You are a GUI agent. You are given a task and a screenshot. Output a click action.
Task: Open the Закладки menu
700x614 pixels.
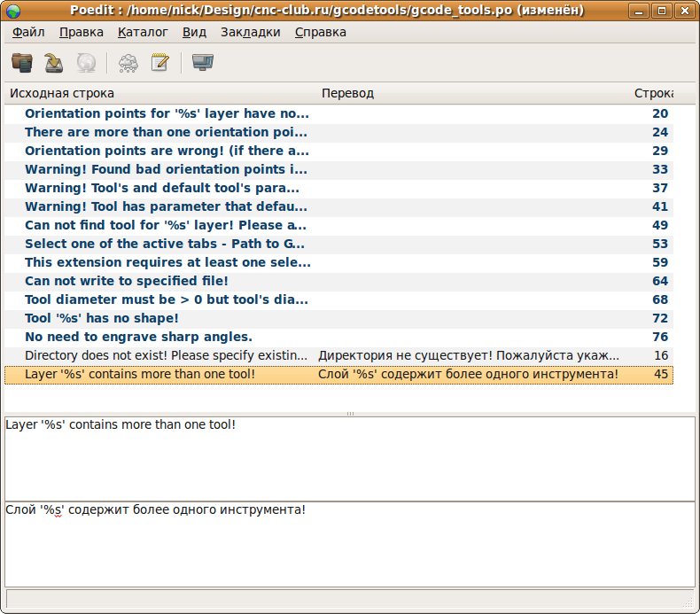pyautogui.click(x=251, y=32)
